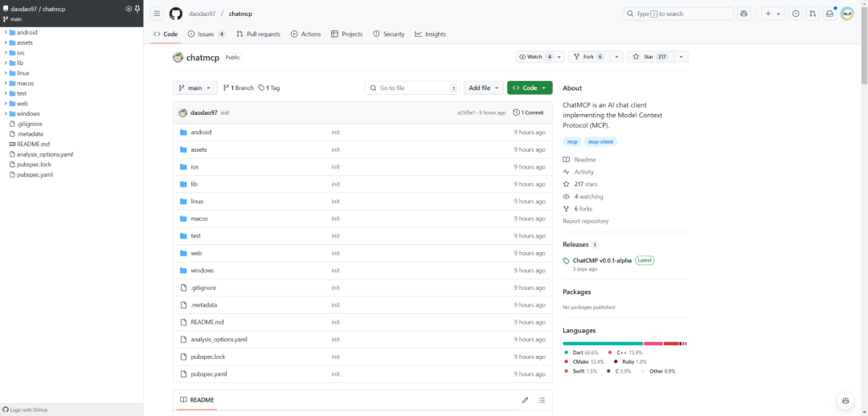Open README outline list icon
Screen dimensions: 868x416
(542, 400)
